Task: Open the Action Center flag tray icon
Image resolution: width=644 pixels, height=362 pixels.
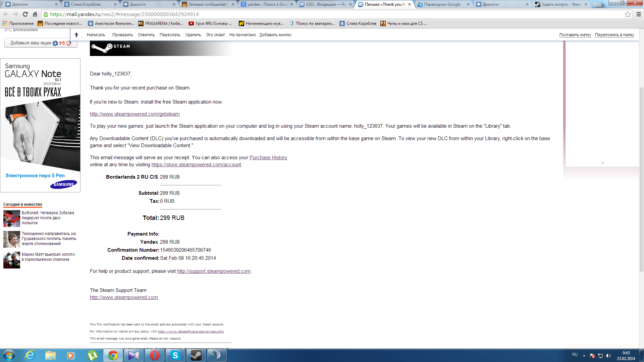Action: click(x=592, y=356)
